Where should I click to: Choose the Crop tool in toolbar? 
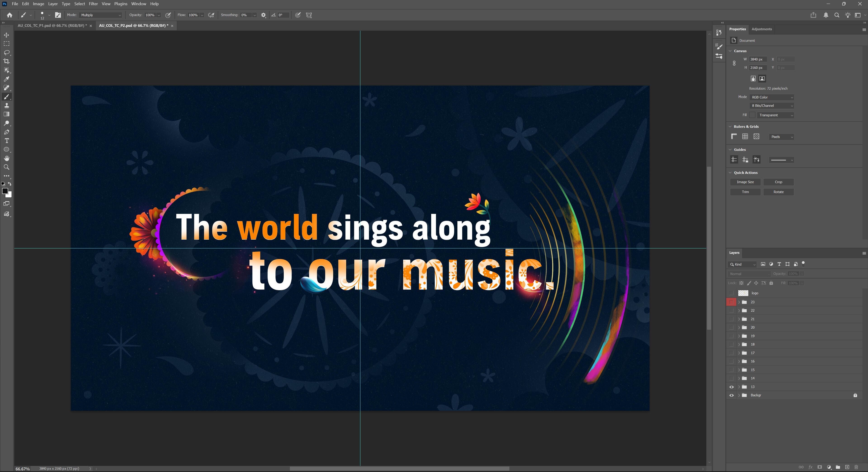coord(6,61)
